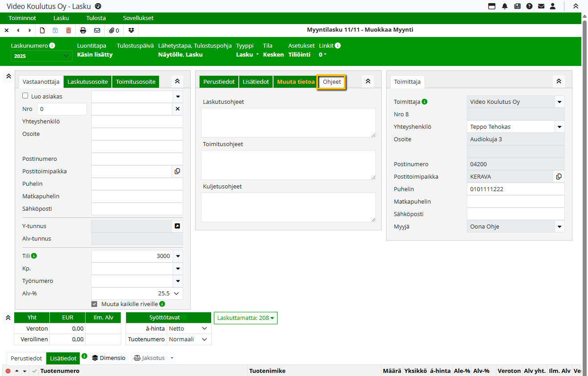588x376 pixels.
Task: Click the Y-tunnus lookup arrow icon
Action: pyautogui.click(x=177, y=226)
